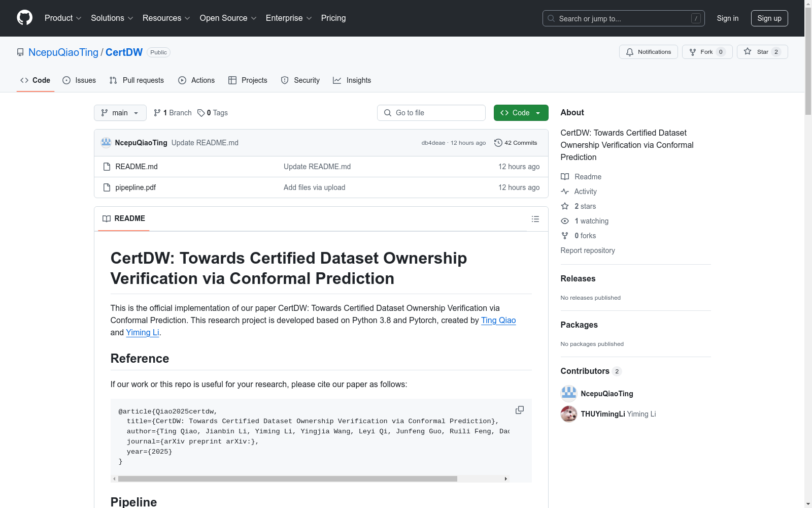View 0 Tags list
The height and width of the screenshot is (508, 812).
click(x=213, y=113)
